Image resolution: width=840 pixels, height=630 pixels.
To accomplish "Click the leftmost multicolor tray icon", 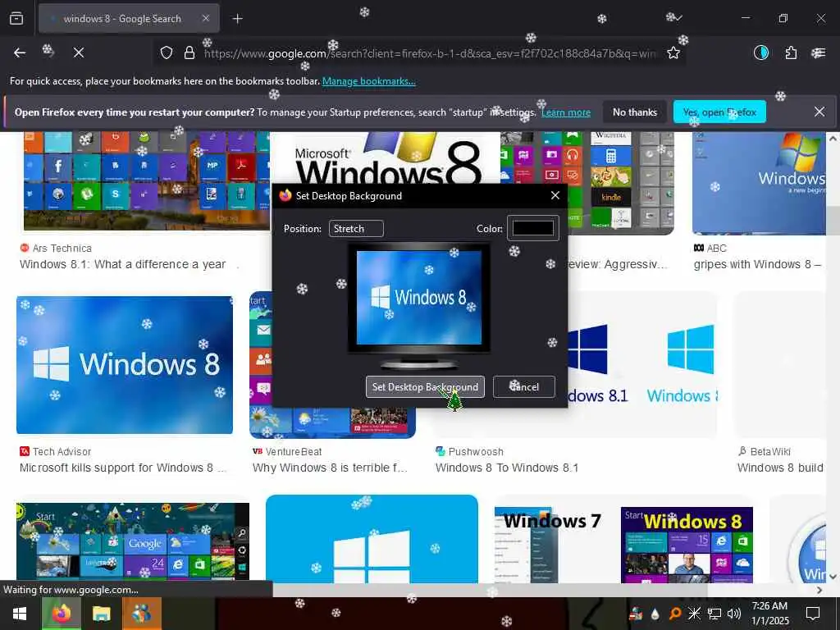I will 636,614.
